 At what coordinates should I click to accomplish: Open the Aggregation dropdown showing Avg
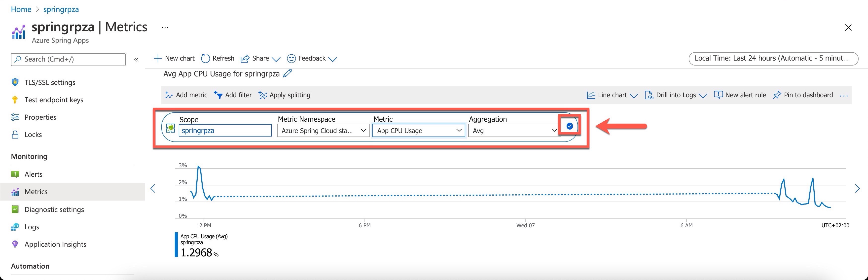(514, 130)
